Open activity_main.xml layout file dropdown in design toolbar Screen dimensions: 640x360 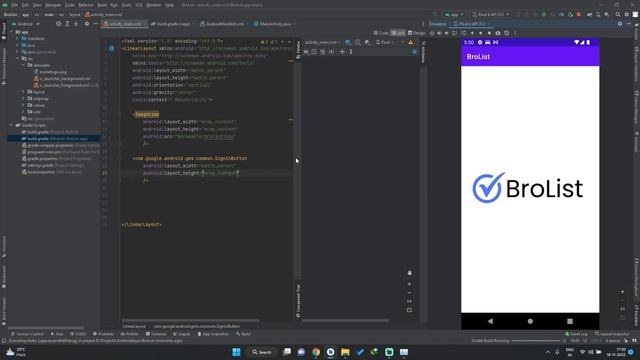[x=322, y=42]
